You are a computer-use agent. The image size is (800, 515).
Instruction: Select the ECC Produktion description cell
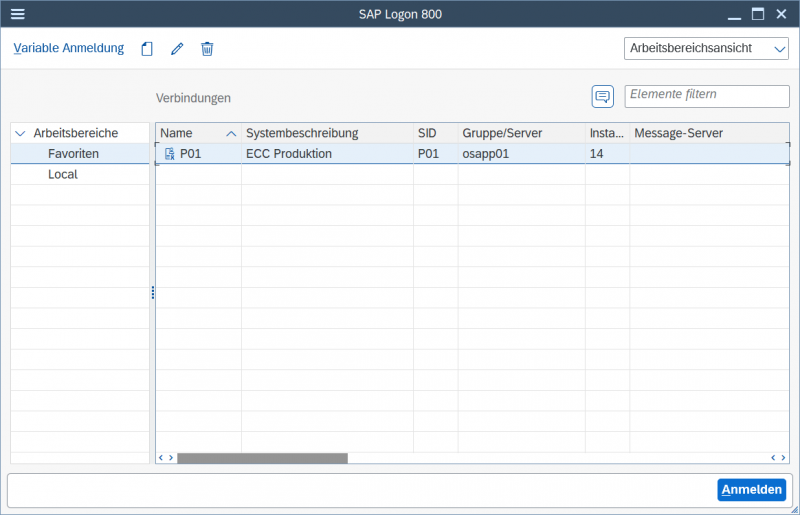click(327, 154)
